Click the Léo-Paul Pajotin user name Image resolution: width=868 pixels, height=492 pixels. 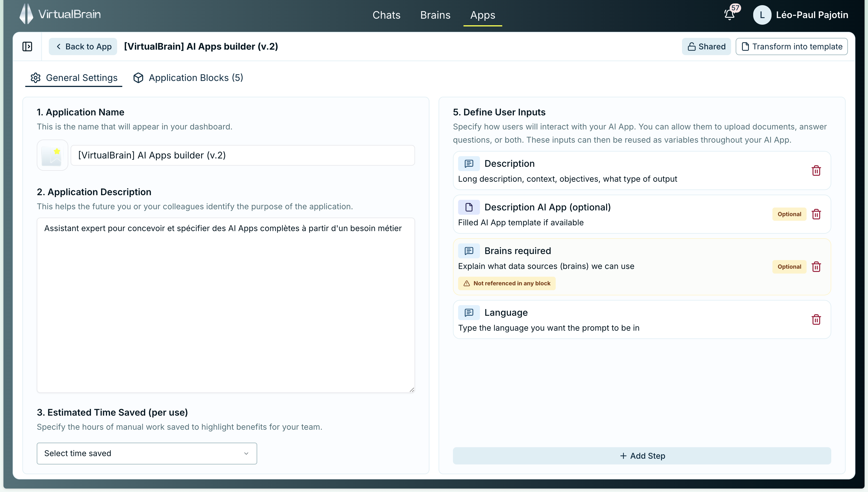[812, 15]
